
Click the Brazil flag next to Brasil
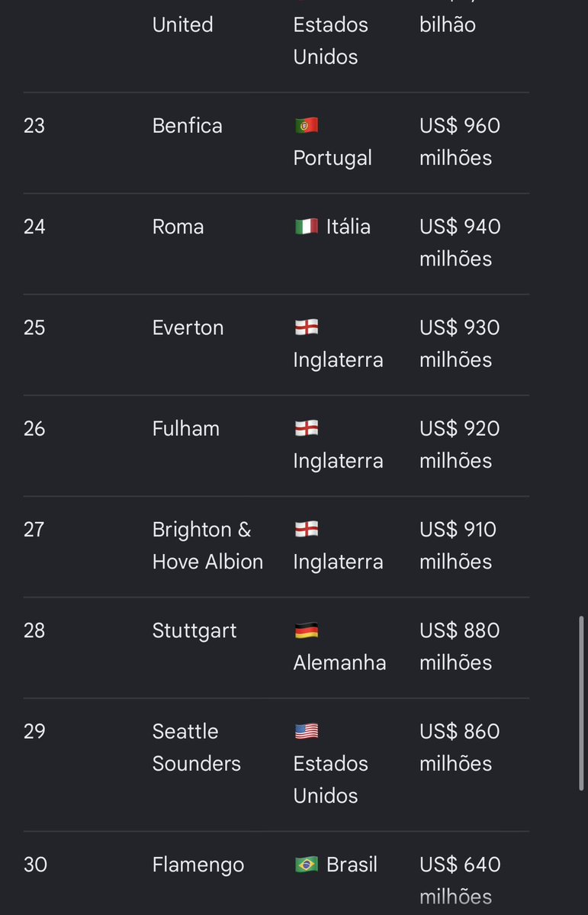(x=307, y=864)
